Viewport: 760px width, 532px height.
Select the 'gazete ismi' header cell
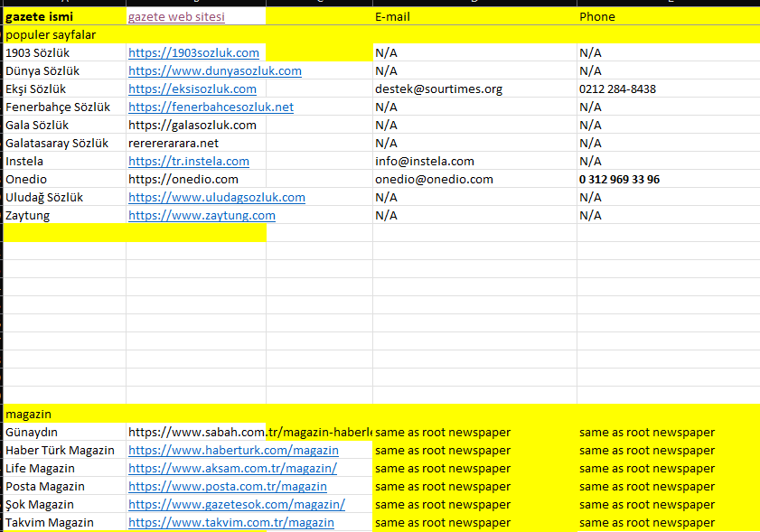(64, 16)
